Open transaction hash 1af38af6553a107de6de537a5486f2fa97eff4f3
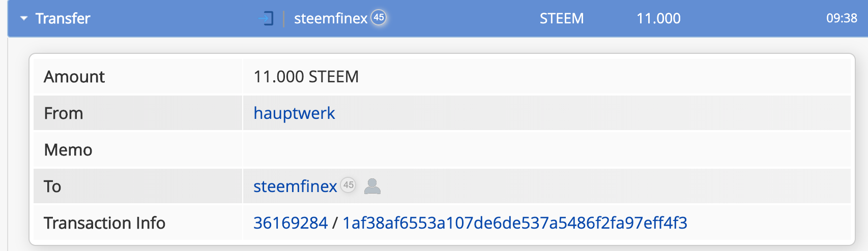The width and height of the screenshot is (868, 251). 515,223
